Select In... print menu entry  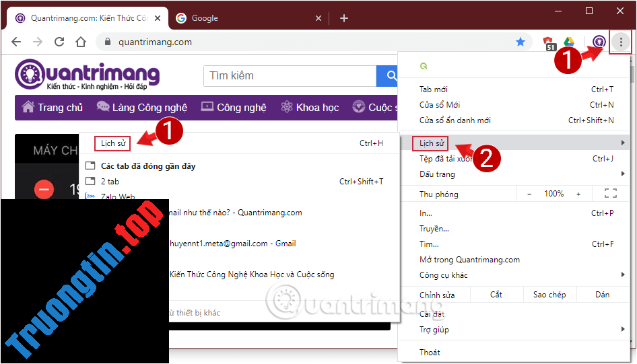point(514,213)
